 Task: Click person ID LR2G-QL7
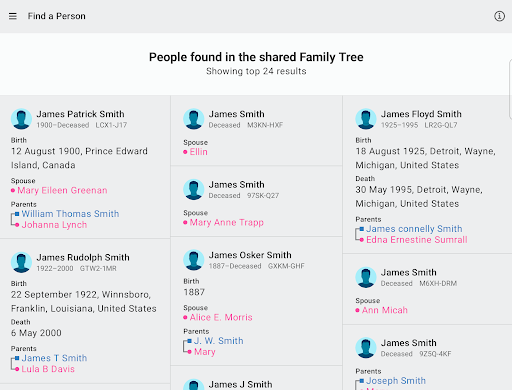(x=441, y=125)
